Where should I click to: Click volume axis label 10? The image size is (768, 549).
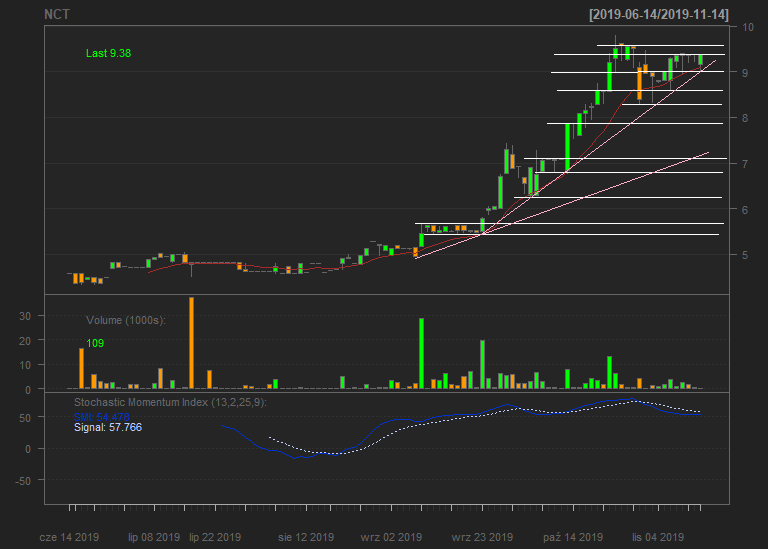click(x=25, y=365)
